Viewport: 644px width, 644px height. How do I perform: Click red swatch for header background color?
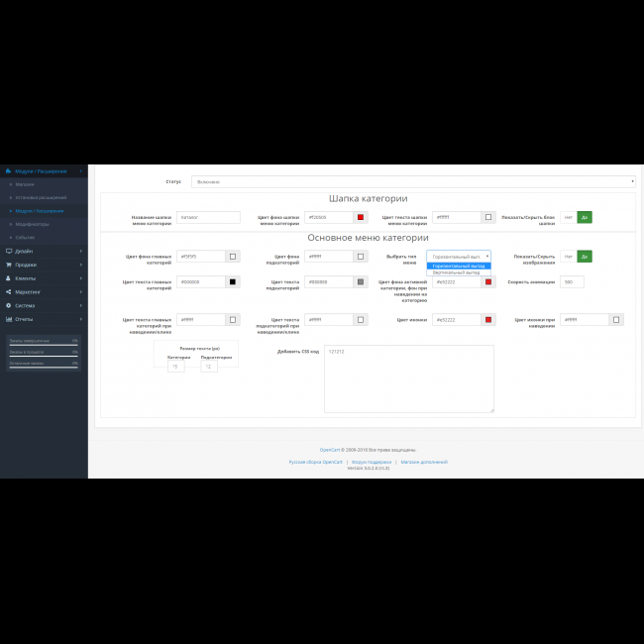pos(361,217)
